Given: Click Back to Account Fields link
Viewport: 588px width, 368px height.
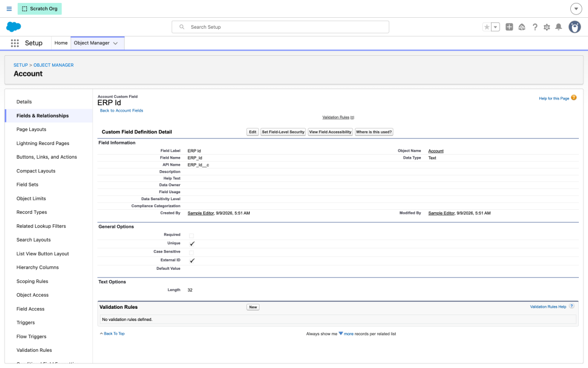Looking at the screenshot, I should click(122, 110).
